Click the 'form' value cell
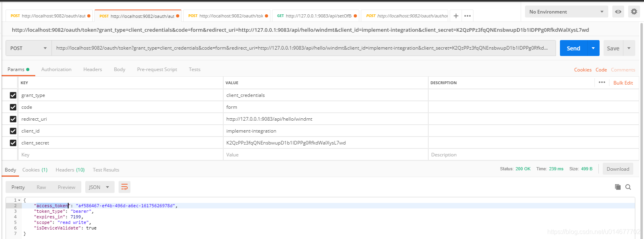This screenshot has width=644, height=239. tap(326, 107)
